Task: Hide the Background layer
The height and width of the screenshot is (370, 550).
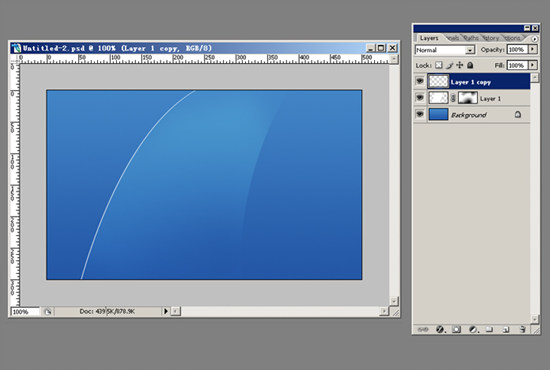Action: coord(420,114)
